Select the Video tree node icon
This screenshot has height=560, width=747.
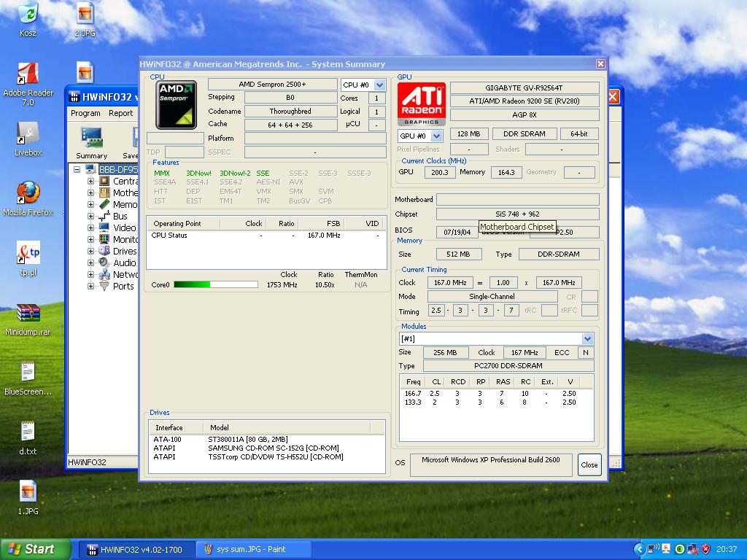[x=104, y=227]
